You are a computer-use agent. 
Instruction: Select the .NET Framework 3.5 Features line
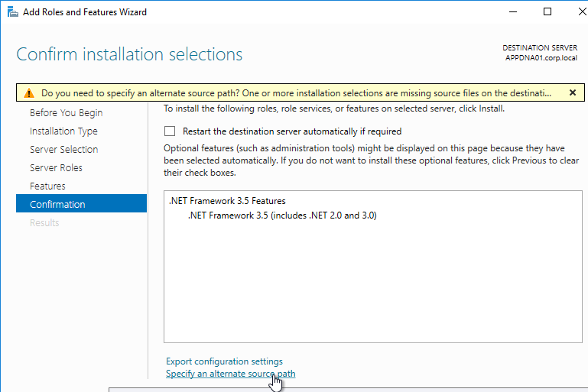tap(227, 201)
